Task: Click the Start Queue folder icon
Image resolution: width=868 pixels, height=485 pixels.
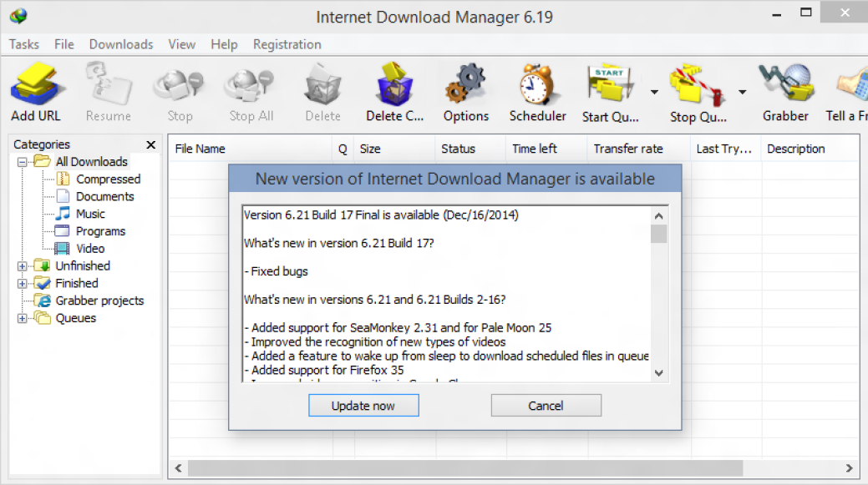Action: [x=611, y=84]
